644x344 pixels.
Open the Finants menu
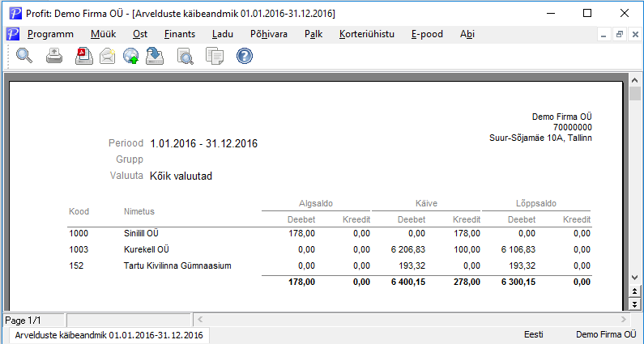coord(180,34)
